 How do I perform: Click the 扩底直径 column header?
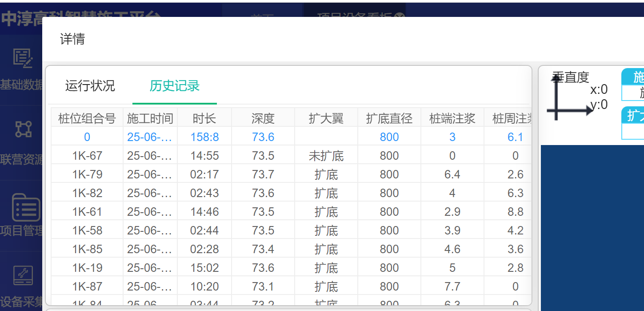389,118
